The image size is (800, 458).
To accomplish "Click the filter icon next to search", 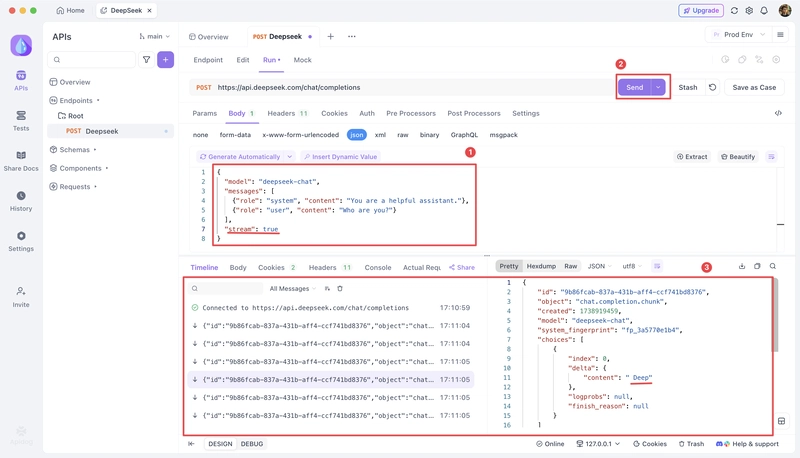I will (146, 60).
